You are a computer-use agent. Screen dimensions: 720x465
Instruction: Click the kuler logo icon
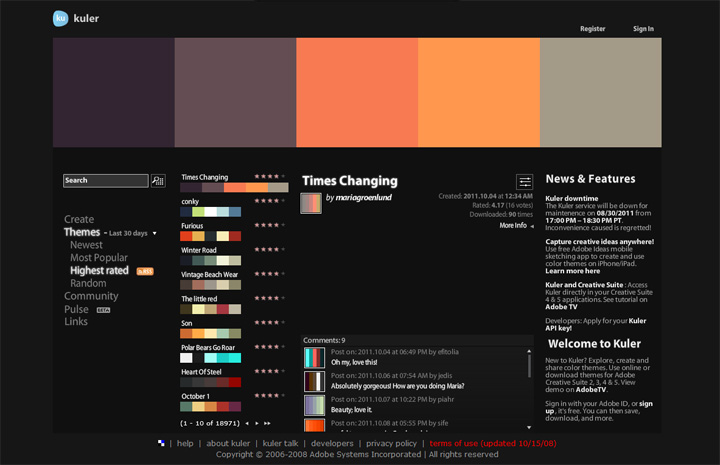62,18
